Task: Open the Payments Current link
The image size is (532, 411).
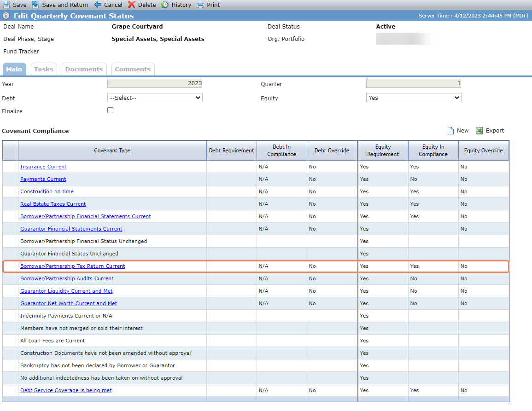Action: pos(43,179)
